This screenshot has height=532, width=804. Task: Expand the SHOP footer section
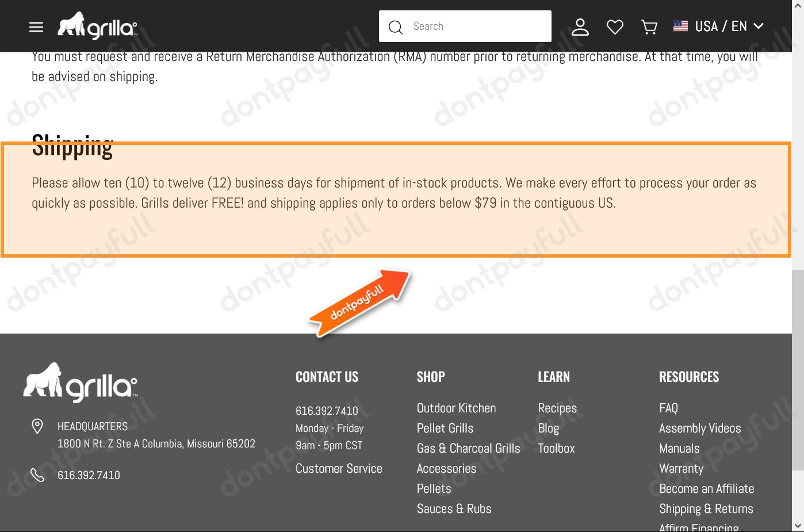click(x=430, y=377)
